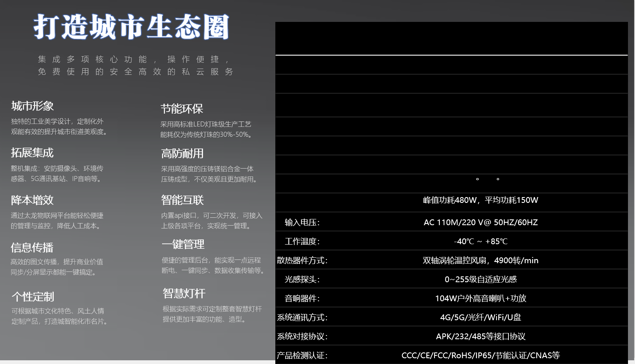Click the 降本增效 heading
Viewport: 635px width, 364px height.
pyautogui.click(x=32, y=200)
